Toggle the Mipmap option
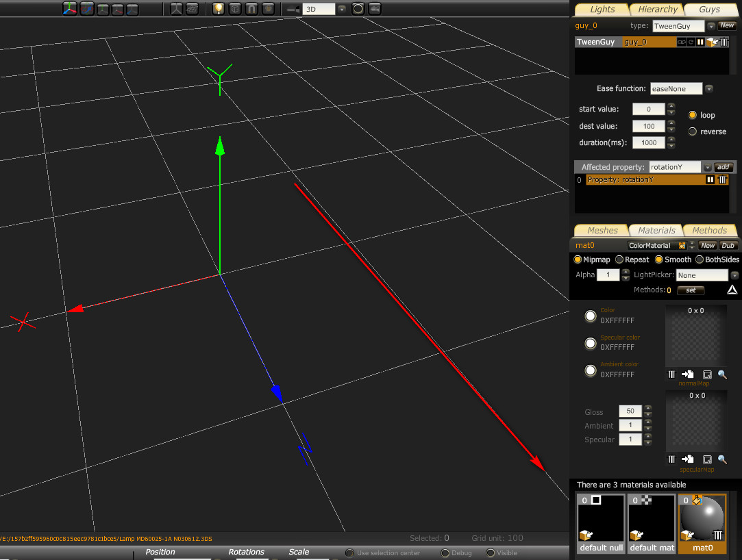This screenshot has width=742, height=560. [578, 260]
